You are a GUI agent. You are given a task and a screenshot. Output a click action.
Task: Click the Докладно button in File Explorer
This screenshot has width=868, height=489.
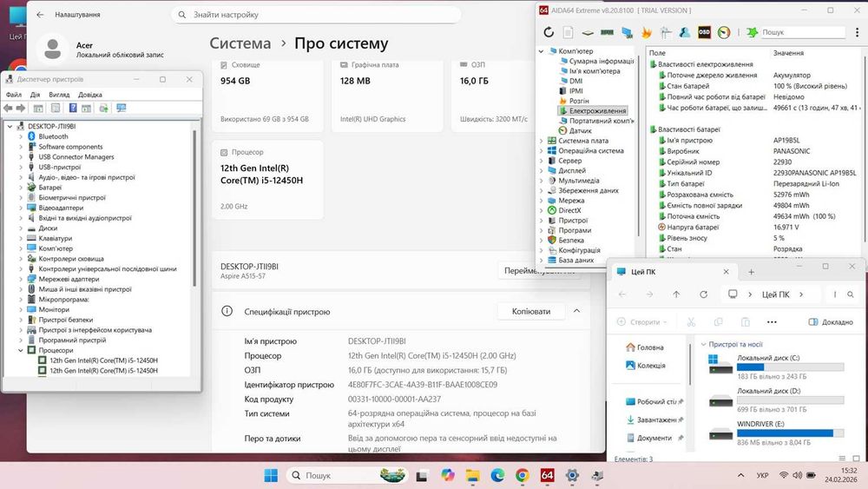pos(831,321)
